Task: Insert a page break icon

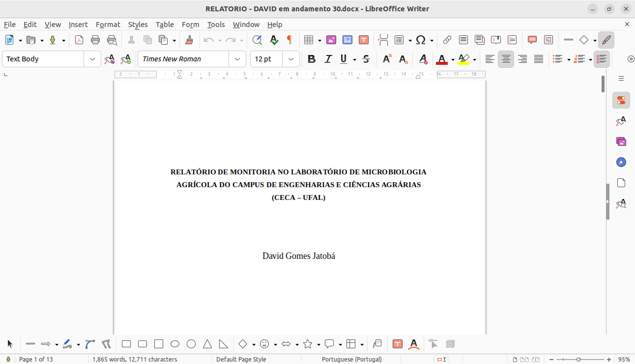Action: [x=383, y=40]
